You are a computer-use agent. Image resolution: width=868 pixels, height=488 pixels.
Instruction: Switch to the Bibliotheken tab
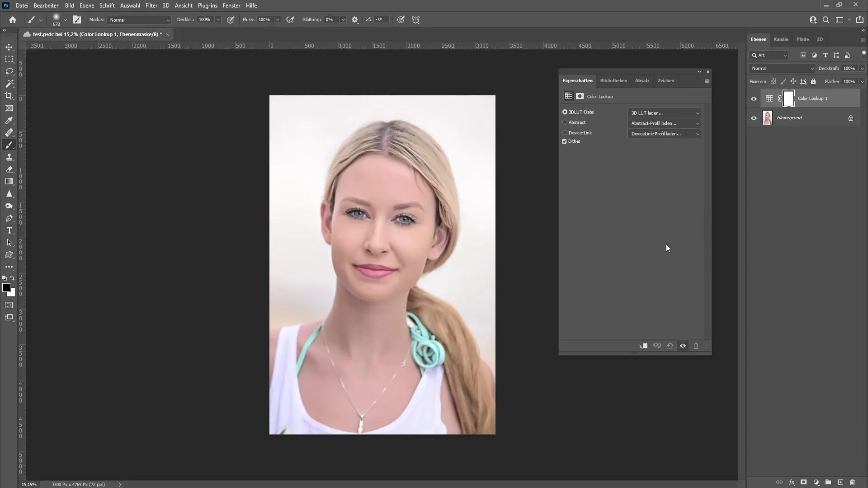pos(613,80)
